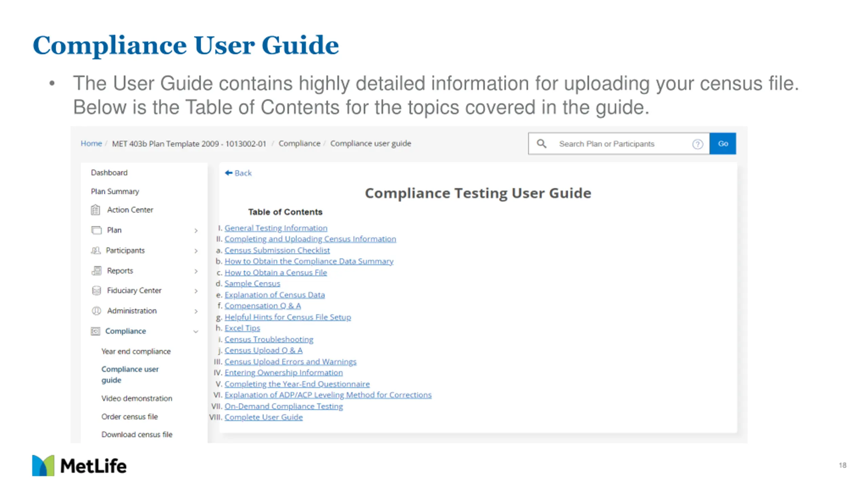
Task: Open Census Submission Checklist link
Action: (x=277, y=250)
